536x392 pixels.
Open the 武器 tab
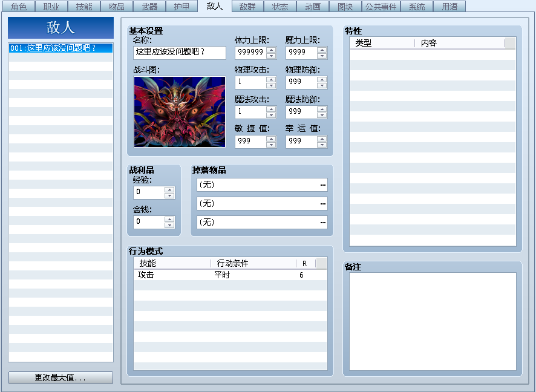tap(149, 7)
